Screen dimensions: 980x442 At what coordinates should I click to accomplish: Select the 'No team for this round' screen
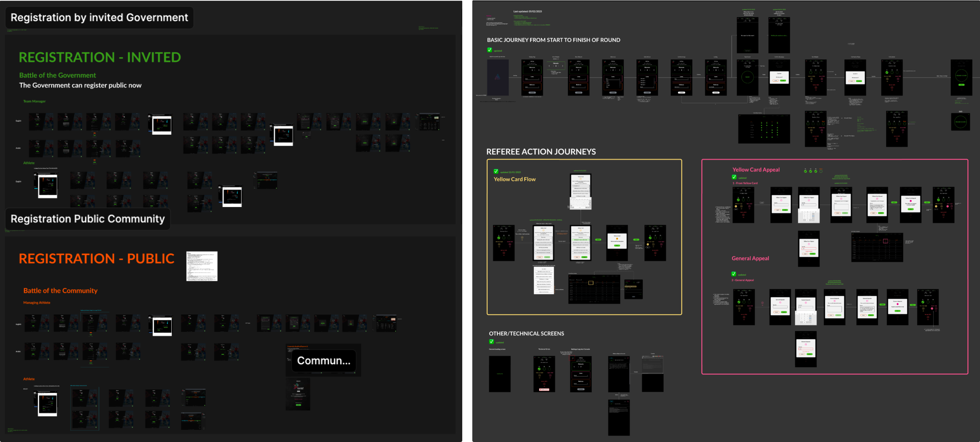click(x=747, y=35)
